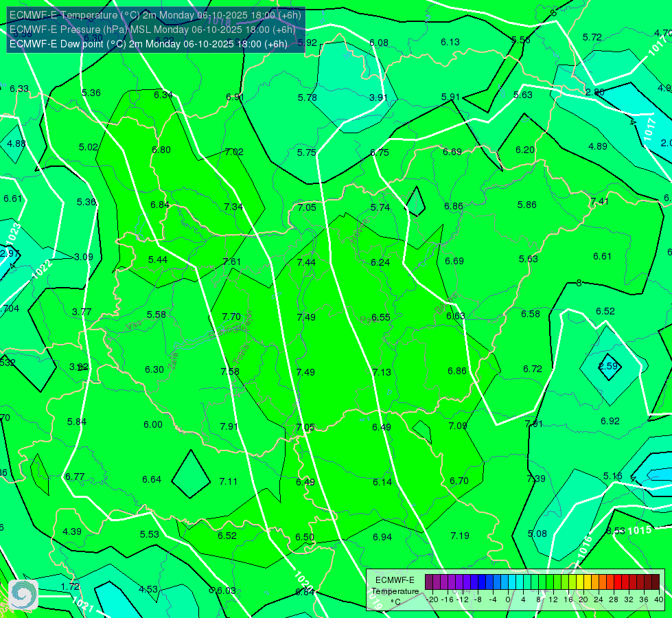Image resolution: width=672 pixels, height=618 pixels.
Task: Click the dew point value 7.13
Action: (382, 371)
